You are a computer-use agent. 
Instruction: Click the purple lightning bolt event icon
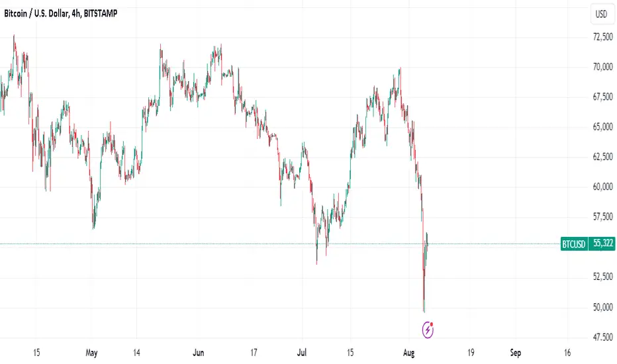coord(428,330)
